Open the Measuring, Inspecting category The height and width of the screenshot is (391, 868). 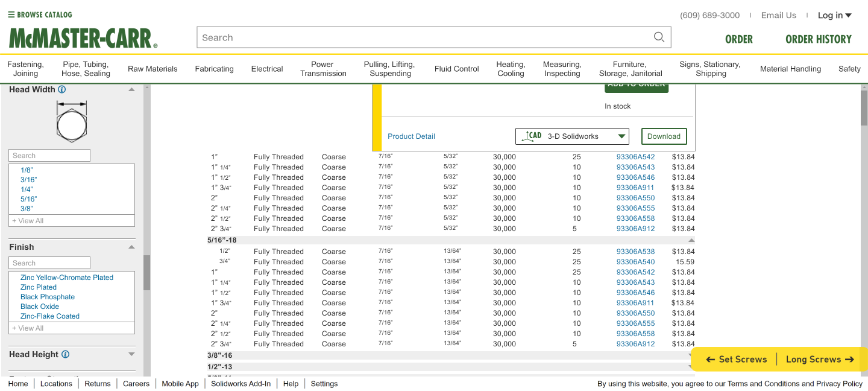pos(562,69)
